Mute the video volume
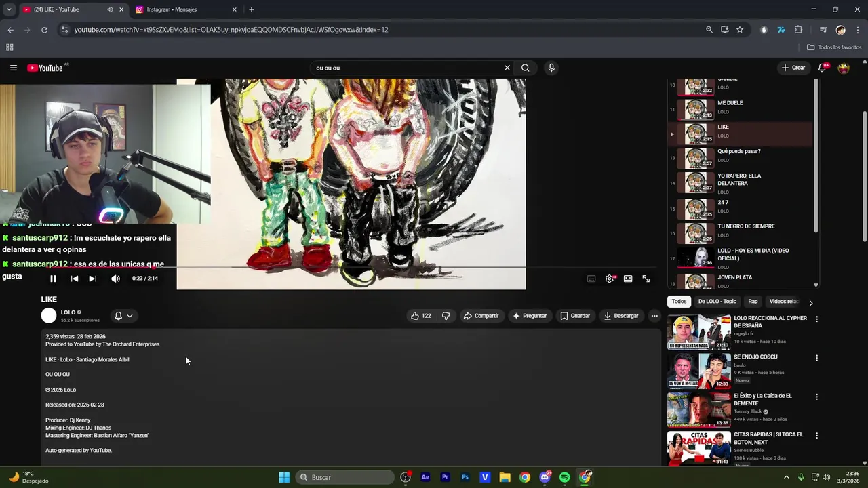Image resolution: width=868 pixels, height=488 pixels. coord(115,279)
